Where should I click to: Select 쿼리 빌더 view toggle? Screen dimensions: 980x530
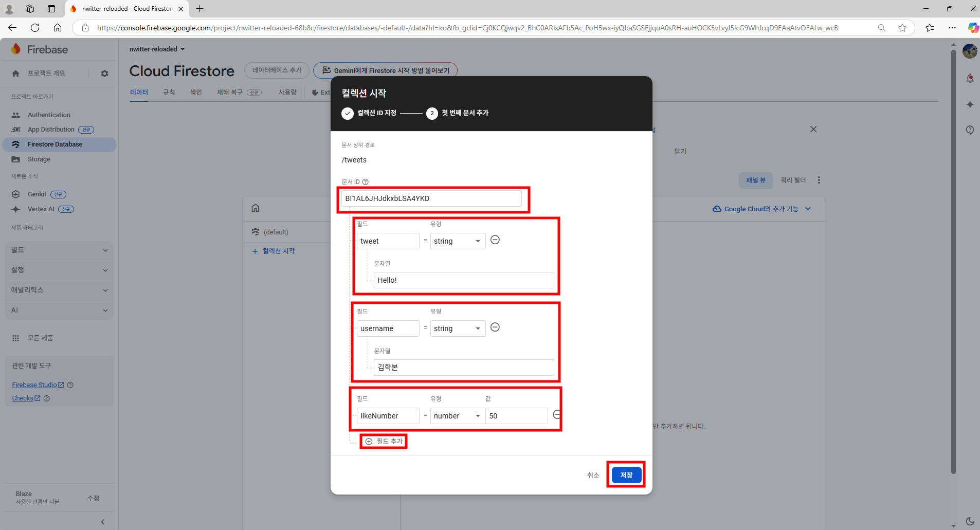(793, 180)
